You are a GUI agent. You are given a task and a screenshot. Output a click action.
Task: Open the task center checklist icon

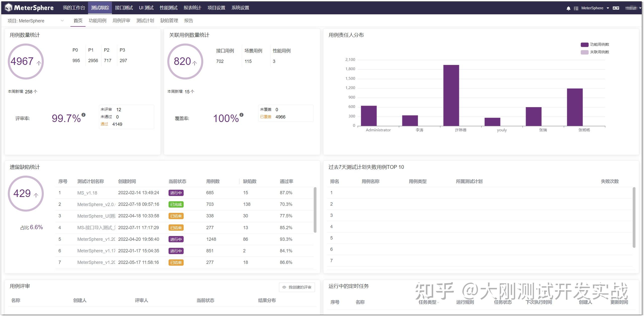[576, 8]
